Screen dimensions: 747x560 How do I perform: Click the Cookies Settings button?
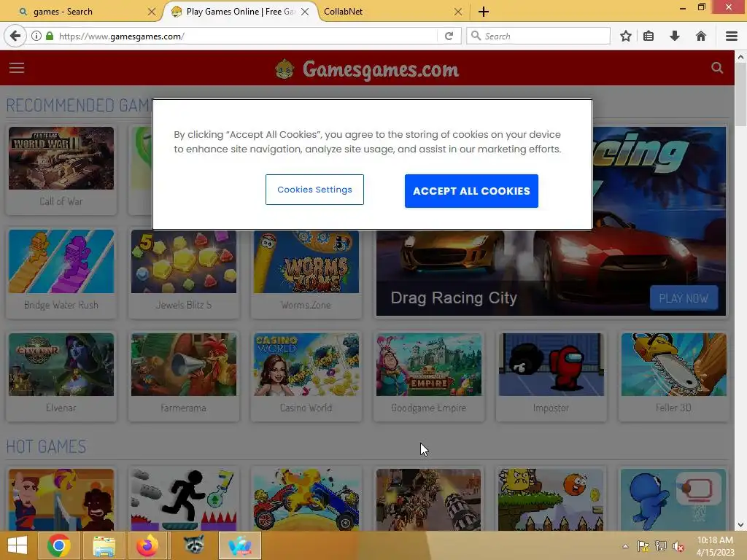[314, 190]
